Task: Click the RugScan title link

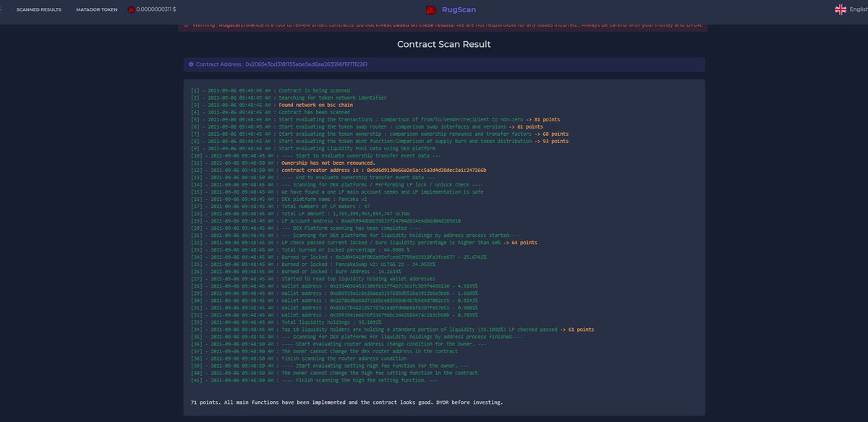Action: 459,9
